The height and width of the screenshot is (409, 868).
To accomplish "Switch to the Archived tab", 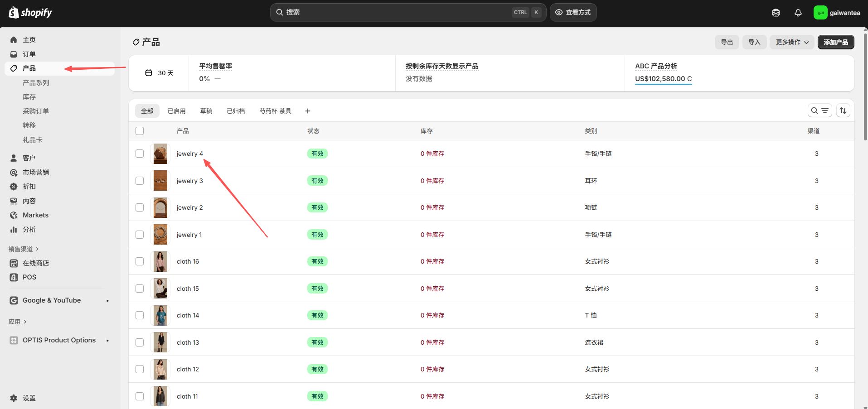I will [x=236, y=111].
